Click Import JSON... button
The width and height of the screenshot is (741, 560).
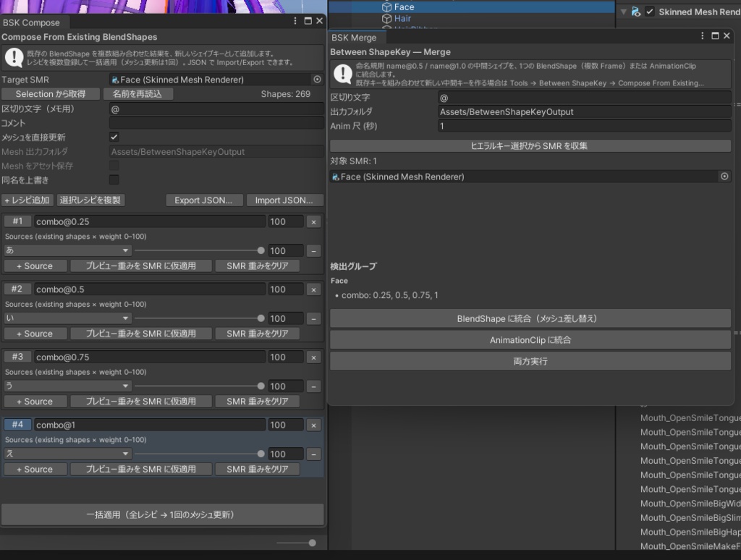point(284,200)
